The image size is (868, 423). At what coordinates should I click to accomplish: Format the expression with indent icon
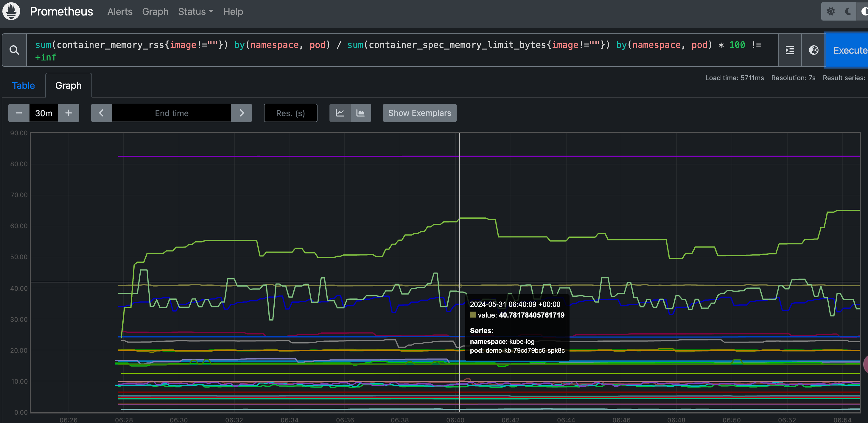(790, 50)
